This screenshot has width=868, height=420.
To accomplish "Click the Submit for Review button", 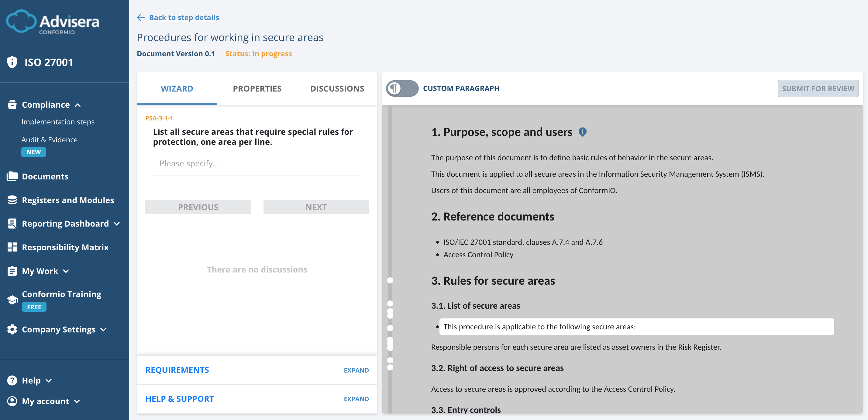I will coord(818,88).
